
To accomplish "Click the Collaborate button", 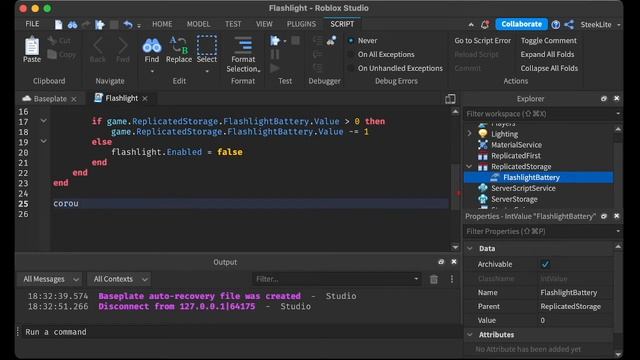I will tap(521, 24).
